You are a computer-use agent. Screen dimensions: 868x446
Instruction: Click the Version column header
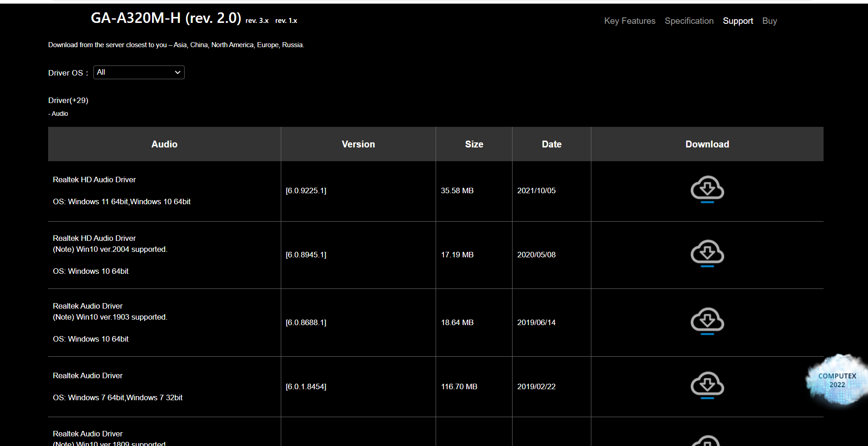pos(358,144)
